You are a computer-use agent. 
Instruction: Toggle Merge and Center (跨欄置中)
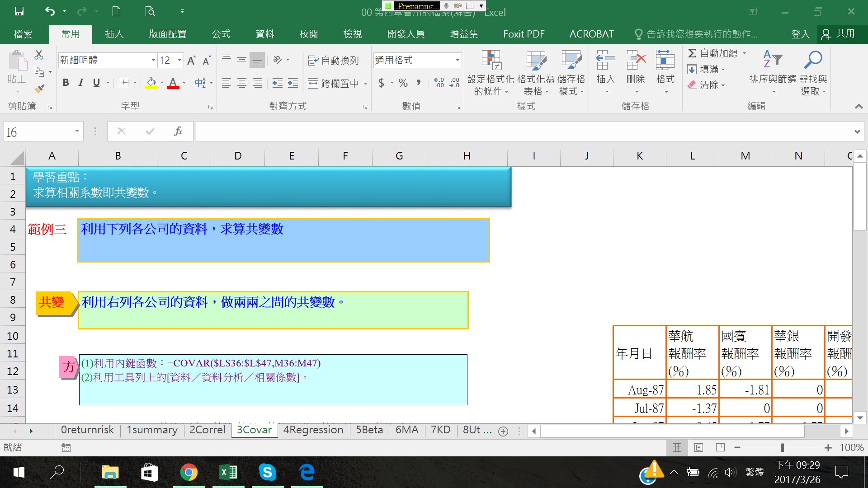point(333,83)
